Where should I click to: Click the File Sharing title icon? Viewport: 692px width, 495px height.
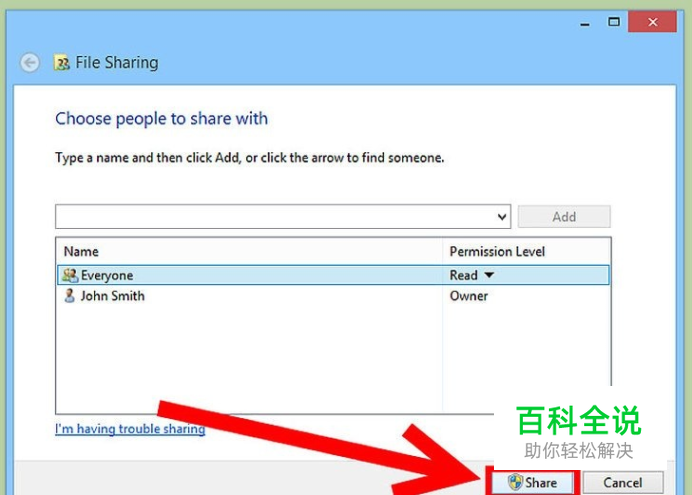(x=62, y=63)
